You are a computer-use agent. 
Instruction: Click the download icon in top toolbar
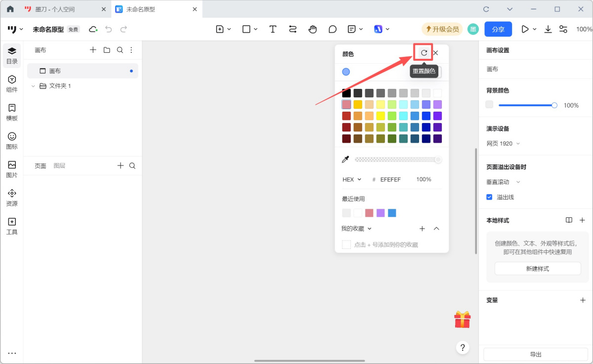pyautogui.click(x=548, y=29)
